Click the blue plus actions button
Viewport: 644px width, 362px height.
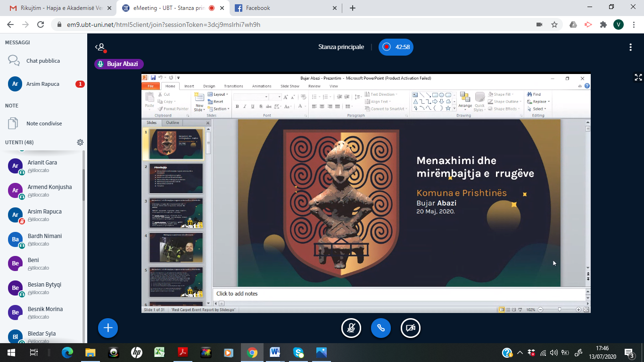[108, 328]
